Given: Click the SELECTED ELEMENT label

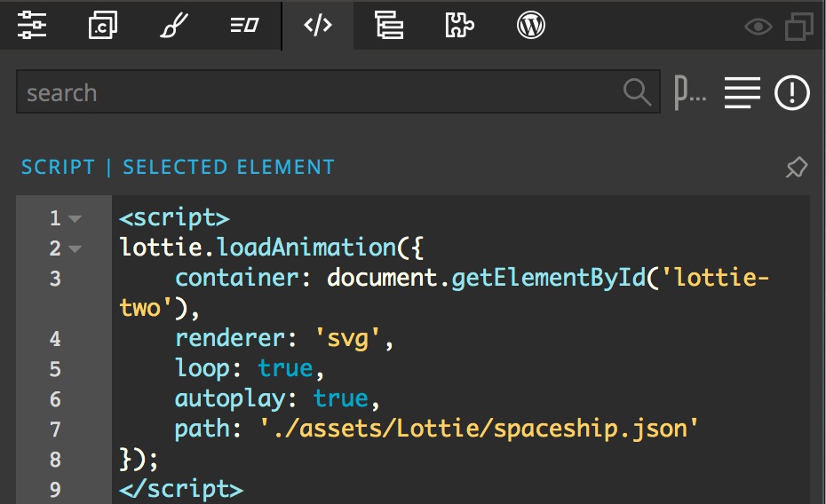Looking at the screenshot, I should [x=228, y=168].
